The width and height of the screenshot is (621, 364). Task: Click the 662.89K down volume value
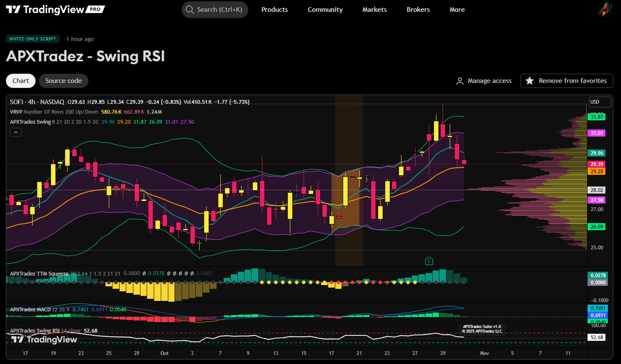click(134, 112)
